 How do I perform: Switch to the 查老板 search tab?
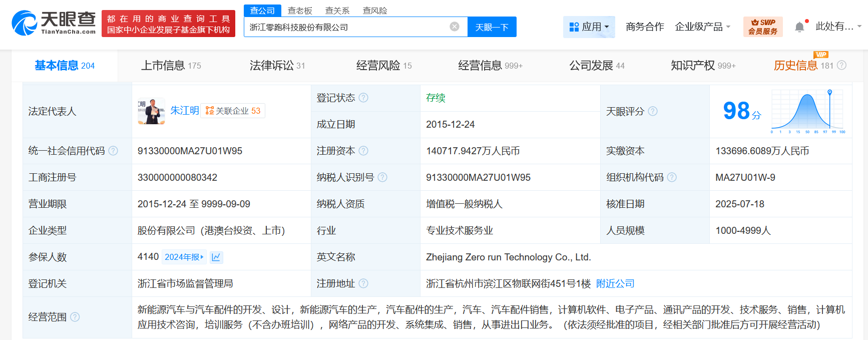[x=300, y=11]
